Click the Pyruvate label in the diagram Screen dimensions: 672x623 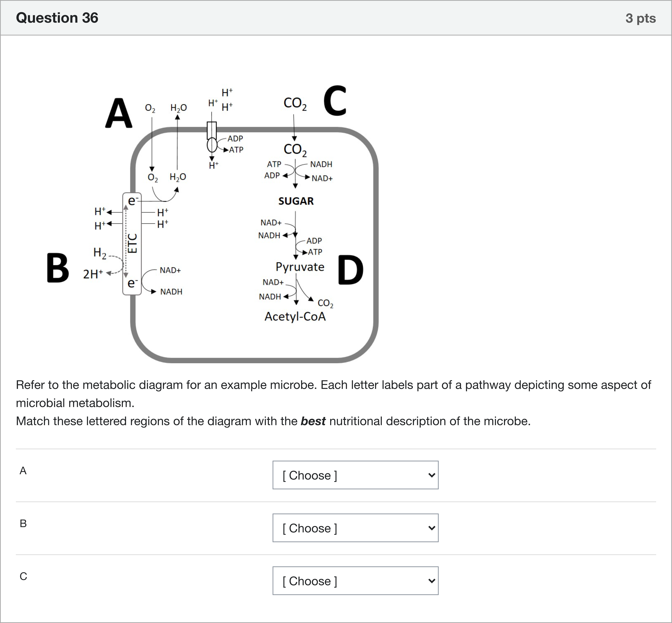[300, 267]
